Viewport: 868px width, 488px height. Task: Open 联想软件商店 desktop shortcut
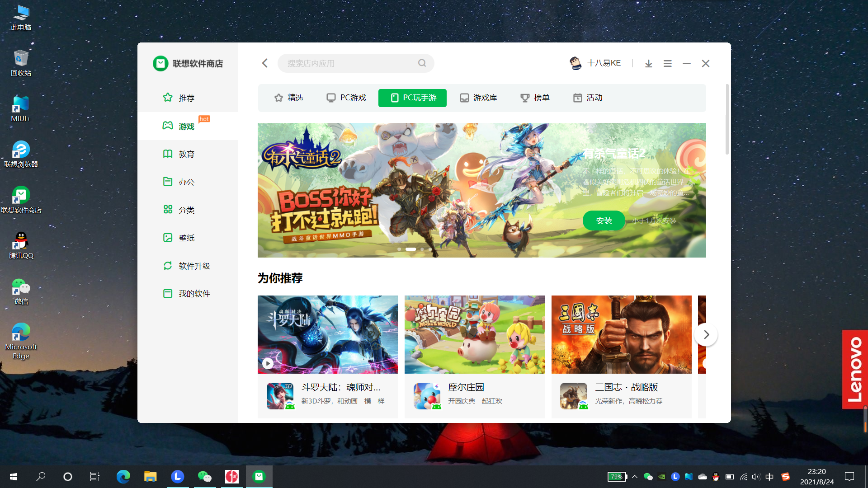point(21,200)
